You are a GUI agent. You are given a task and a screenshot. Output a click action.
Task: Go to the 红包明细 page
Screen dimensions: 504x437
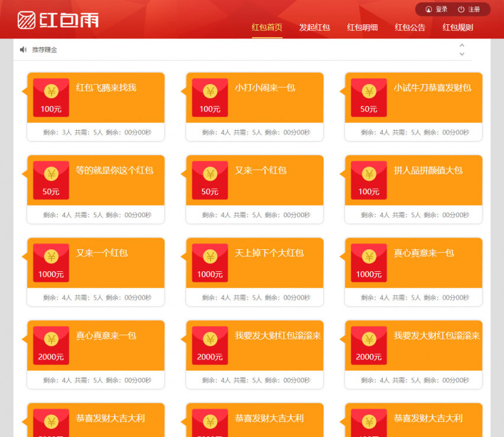[362, 27]
